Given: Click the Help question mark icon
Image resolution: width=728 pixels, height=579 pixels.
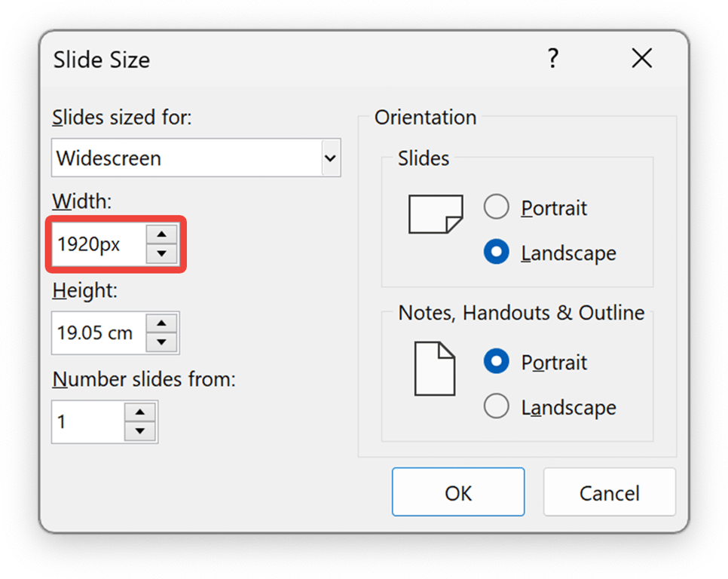Looking at the screenshot, I should (553, 59).
